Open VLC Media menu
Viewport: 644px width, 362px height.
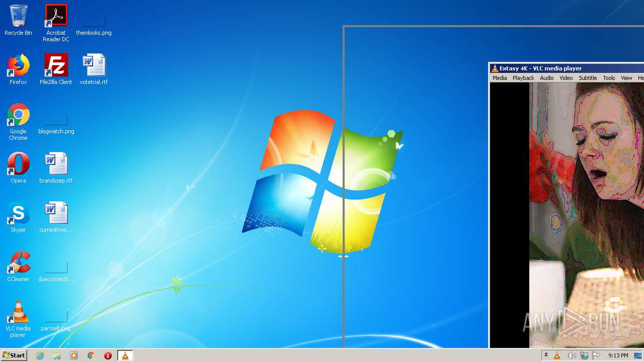tap(500, 78)
